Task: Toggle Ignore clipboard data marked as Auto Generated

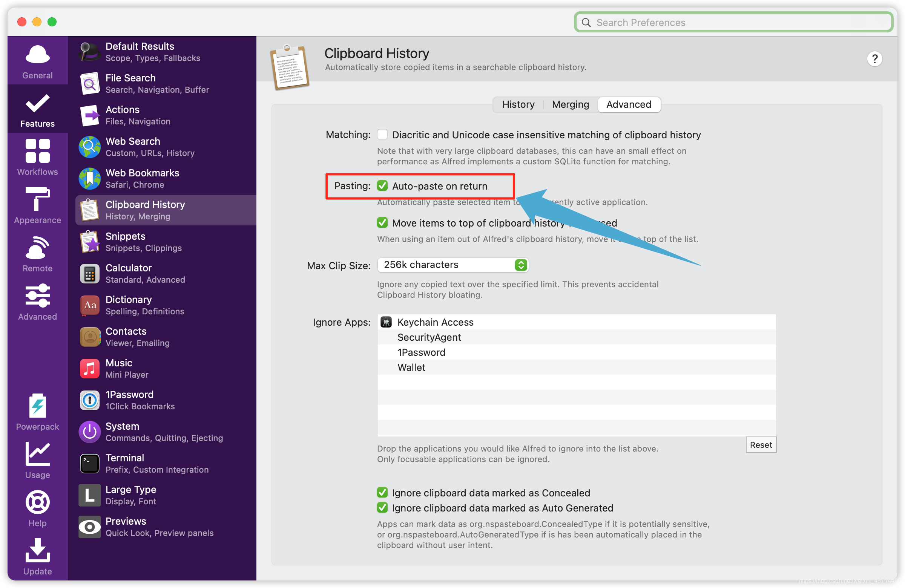Action: (382, 508)
